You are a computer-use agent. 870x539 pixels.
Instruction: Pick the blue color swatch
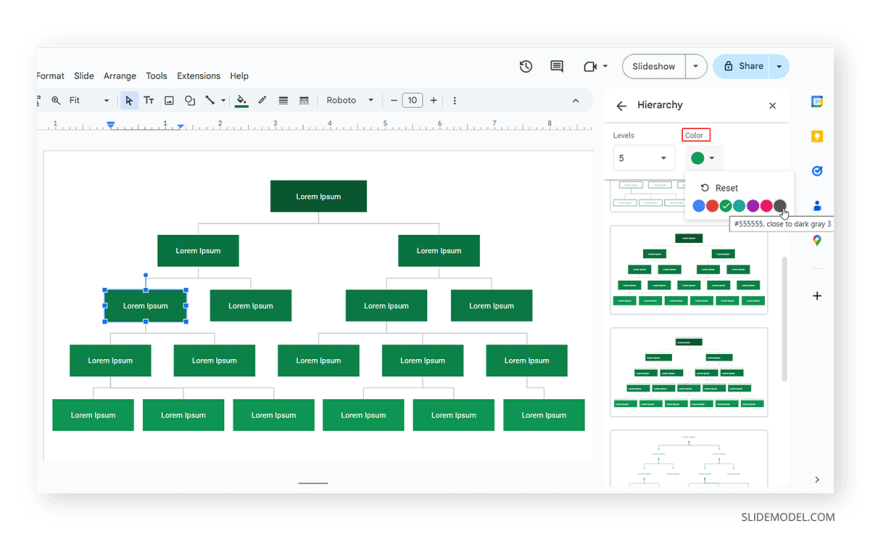coord(698,206)
